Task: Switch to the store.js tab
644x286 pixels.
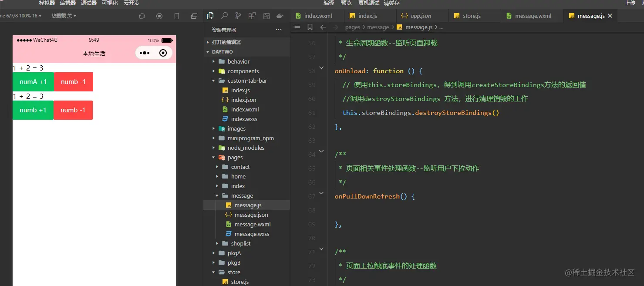Action: [472, 16]
